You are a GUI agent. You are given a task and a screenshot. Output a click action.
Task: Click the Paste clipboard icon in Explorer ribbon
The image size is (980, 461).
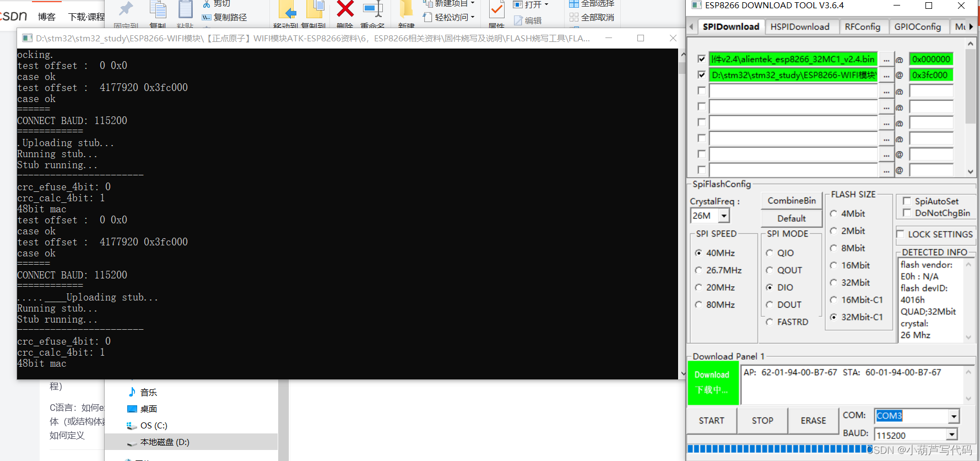click(x=186, y=9)
